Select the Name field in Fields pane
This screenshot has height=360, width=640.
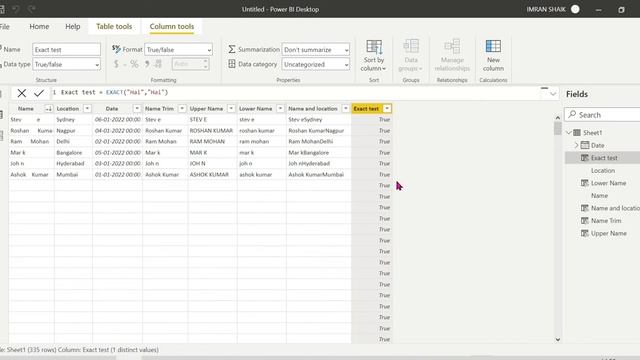(x=599, y=196)
